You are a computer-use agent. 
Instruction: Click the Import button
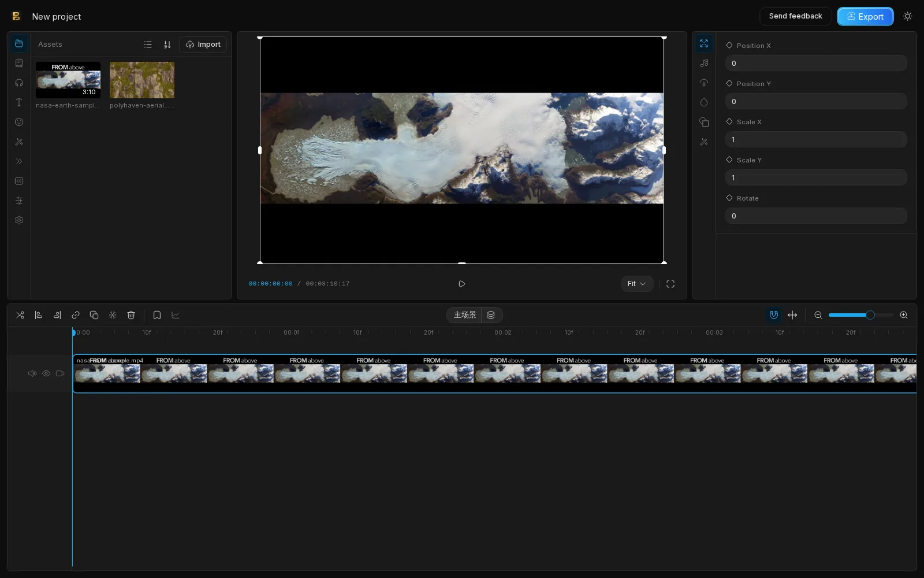[203, 45]
